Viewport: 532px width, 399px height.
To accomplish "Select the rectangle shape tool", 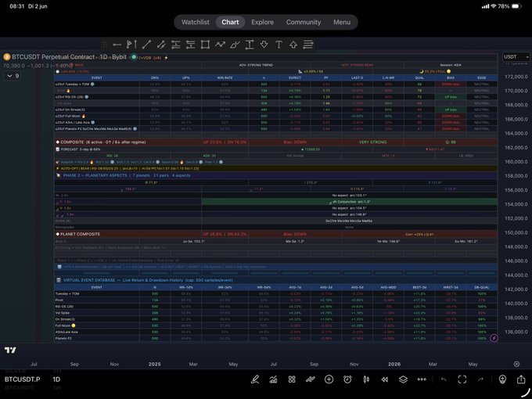I will 205,45.
